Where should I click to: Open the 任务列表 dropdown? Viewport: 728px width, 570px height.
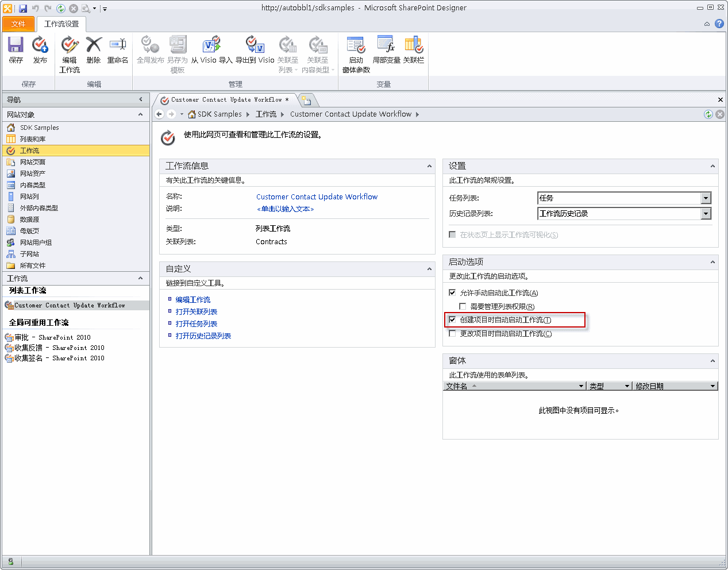pos(706,198)
